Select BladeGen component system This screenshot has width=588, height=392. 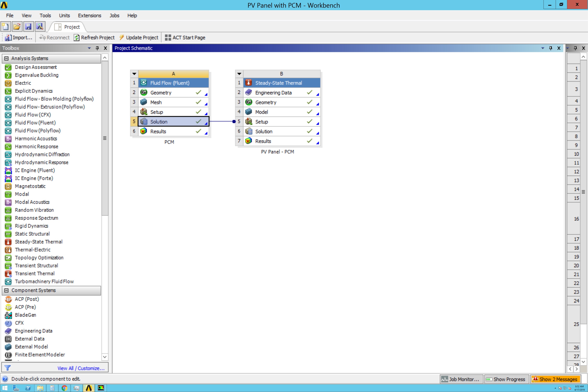[25, 315]
